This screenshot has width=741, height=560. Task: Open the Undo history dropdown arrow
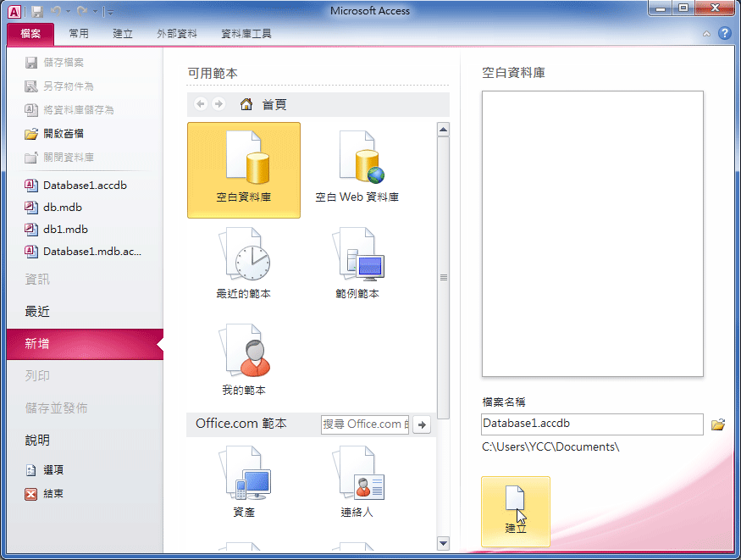pos(68,11)
